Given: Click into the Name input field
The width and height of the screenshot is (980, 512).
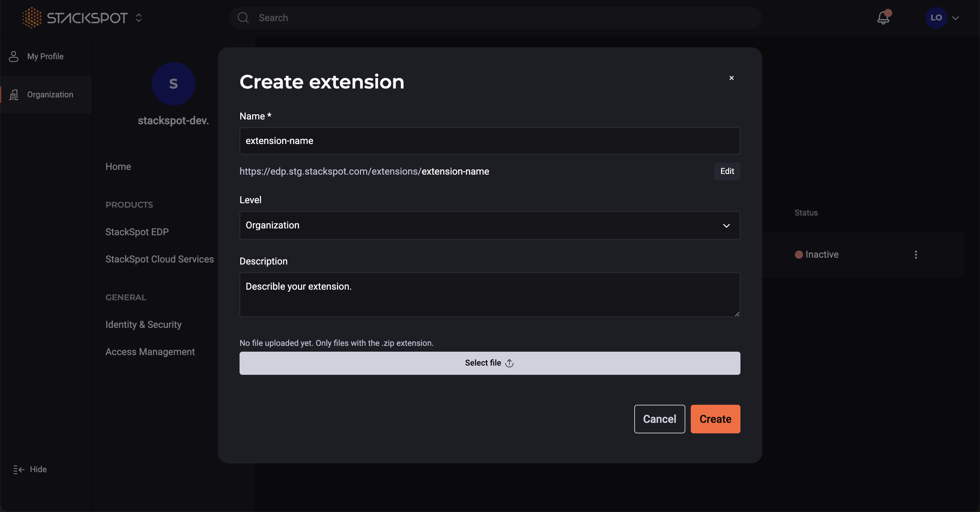Looking at the screenshot, I should [x=490, y=141].
